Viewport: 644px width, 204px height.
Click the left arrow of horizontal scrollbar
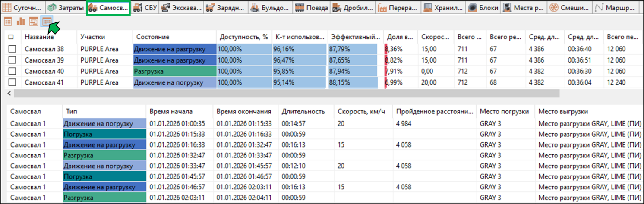[9, 93]
